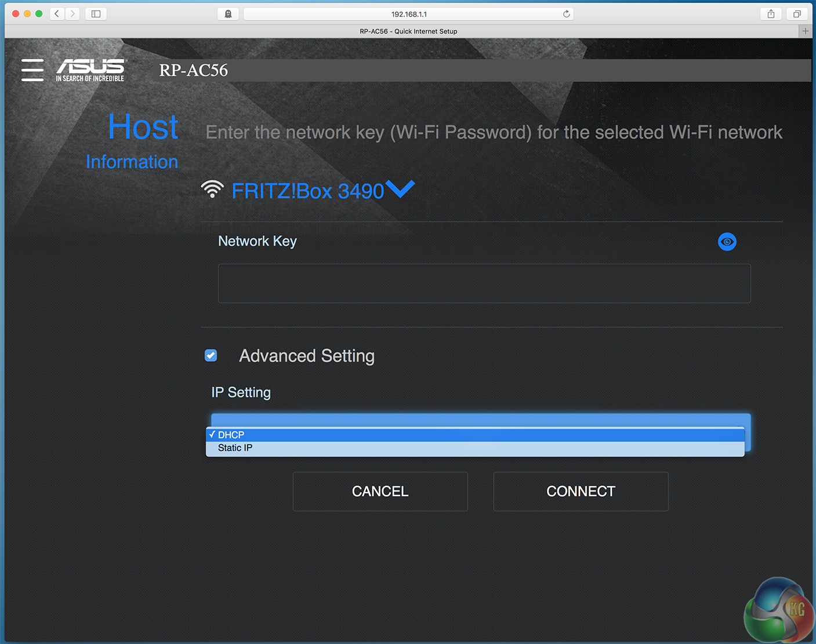Click into the Network Key field
Image resolution: width=816 pixels, height=644 pixels.
coord(484,283)
